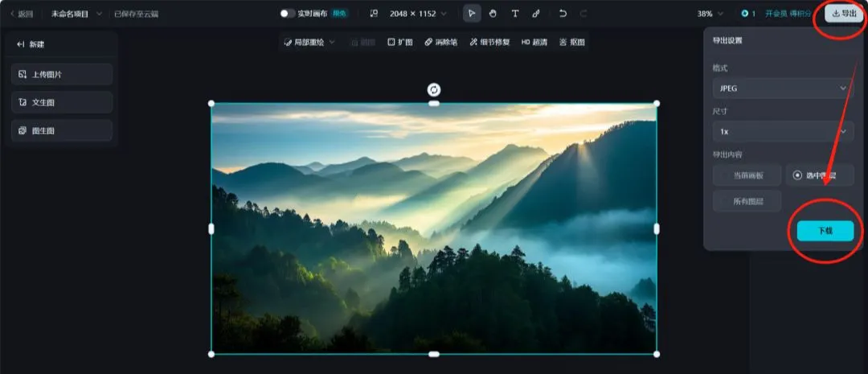
Task: Click the rotate handle above the image
Action: point(434,90)
